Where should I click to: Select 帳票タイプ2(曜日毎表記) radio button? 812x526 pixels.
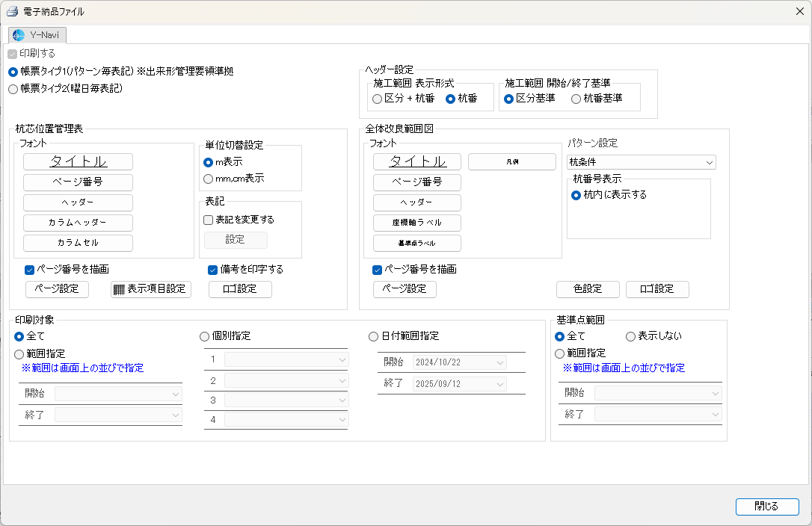click(13, 88)
